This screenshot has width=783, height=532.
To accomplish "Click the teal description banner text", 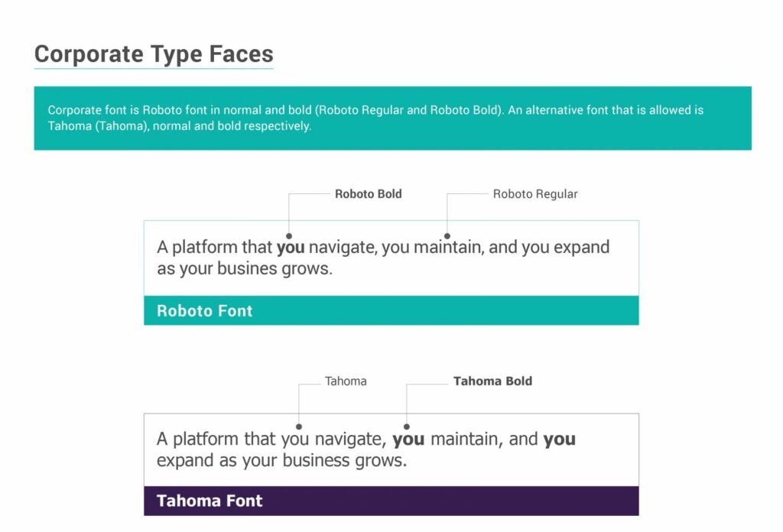I will [375, 118].
